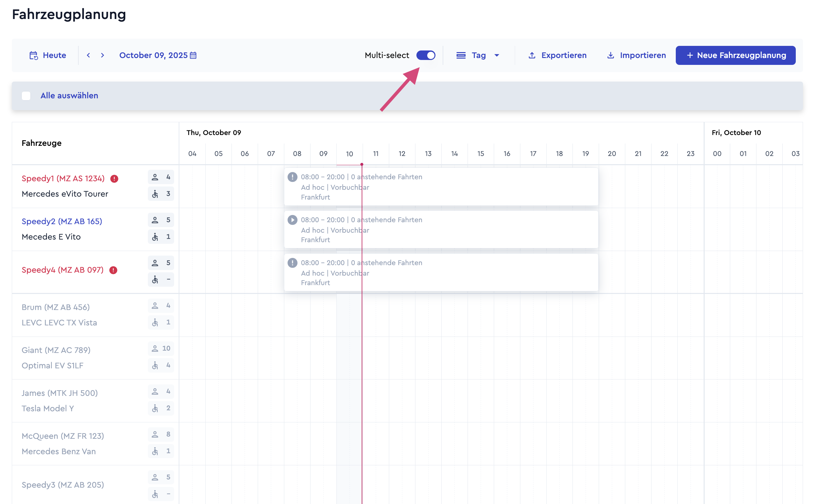Click play status icon on Speedy2 shift
The image size is (823, 504).
coord(292,220)
